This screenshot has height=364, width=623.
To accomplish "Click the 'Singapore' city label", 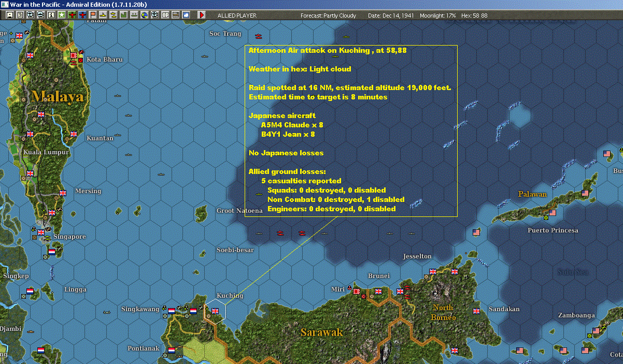I will 70,237.
